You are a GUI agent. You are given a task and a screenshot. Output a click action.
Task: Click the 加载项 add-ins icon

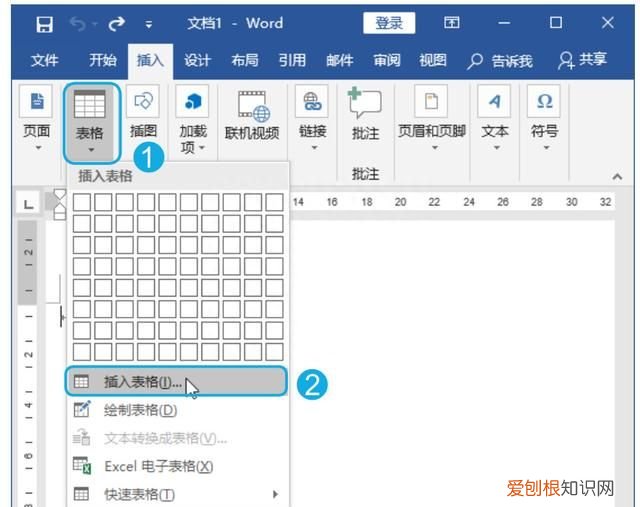pyautogui.click(x=192, y=101)
